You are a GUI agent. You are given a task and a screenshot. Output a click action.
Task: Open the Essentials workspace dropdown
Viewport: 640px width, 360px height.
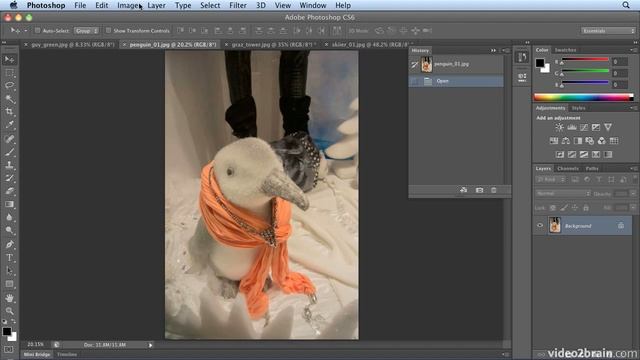click(x=608, y=31)
